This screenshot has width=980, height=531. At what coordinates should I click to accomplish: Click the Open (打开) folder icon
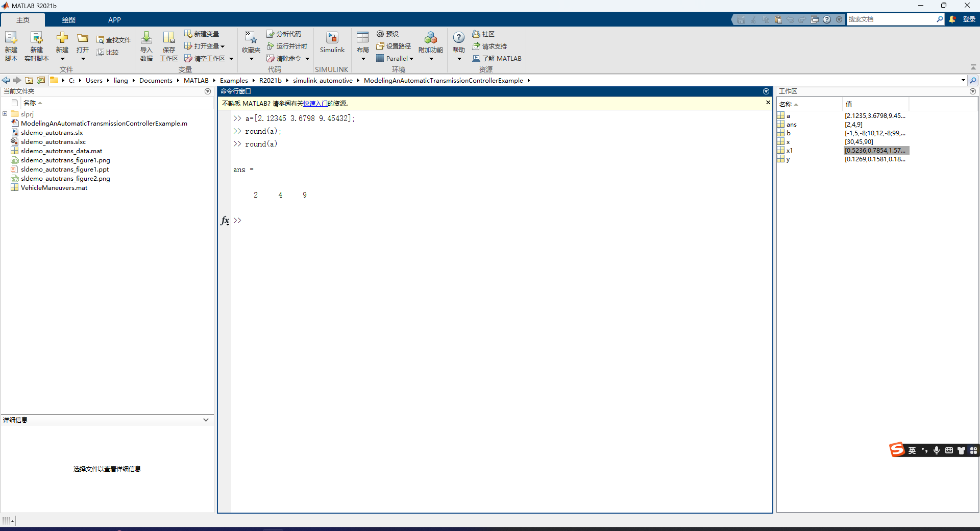[83, 38]
